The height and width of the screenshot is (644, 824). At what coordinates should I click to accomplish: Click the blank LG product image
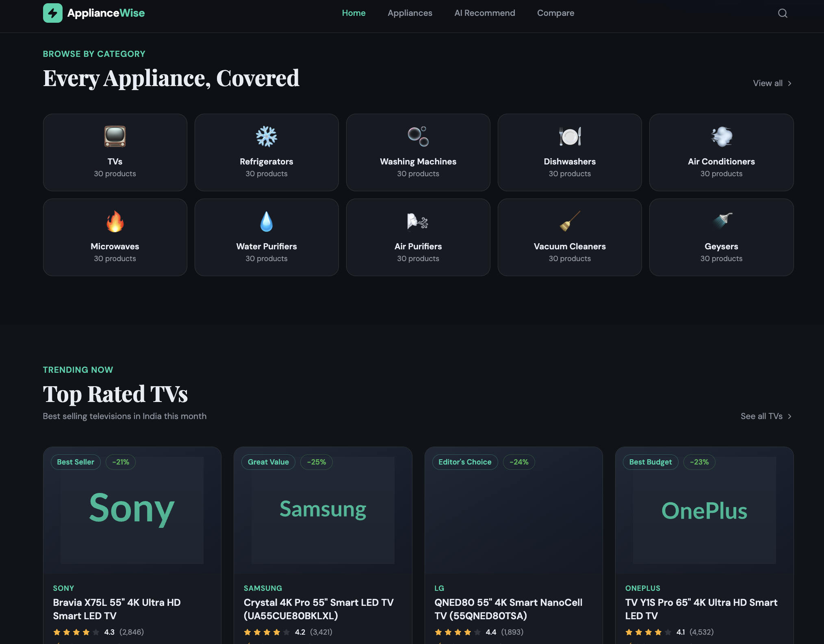[x=514, y=510]
